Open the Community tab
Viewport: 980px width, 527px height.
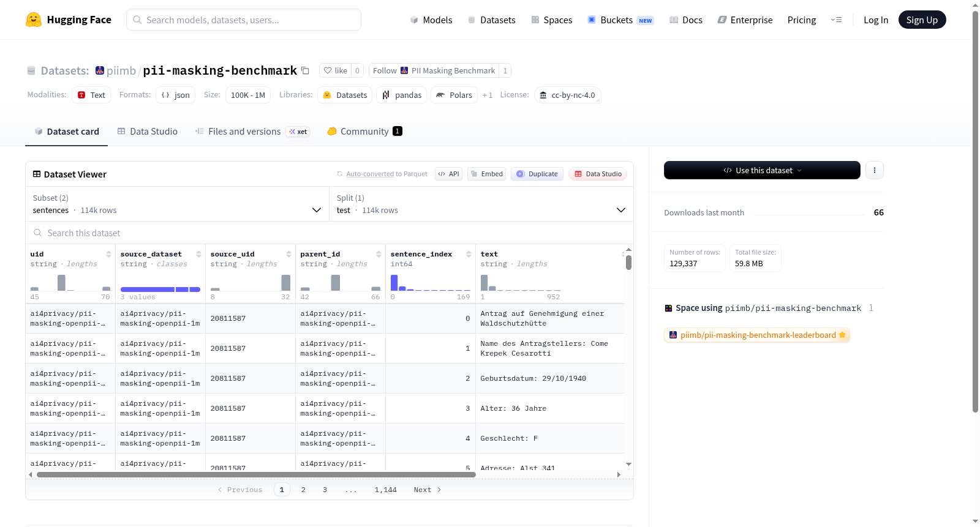tap(364, 132)
